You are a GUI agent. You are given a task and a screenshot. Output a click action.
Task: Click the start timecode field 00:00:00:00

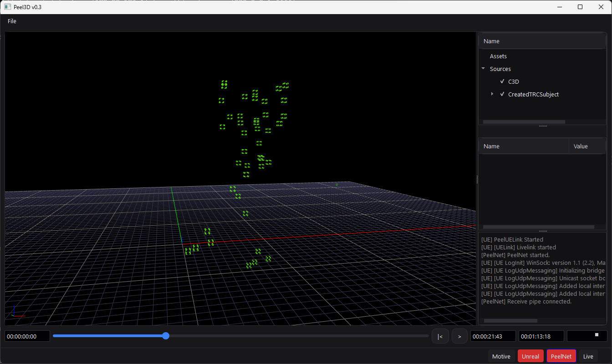27,336
